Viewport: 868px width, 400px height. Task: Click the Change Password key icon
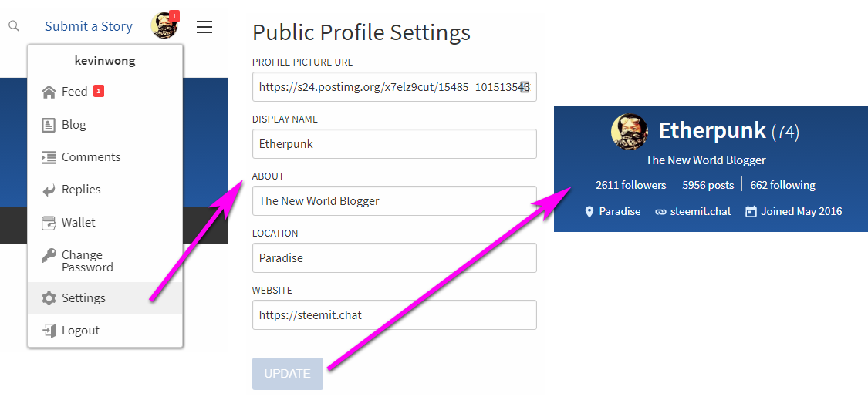[49, 256]
